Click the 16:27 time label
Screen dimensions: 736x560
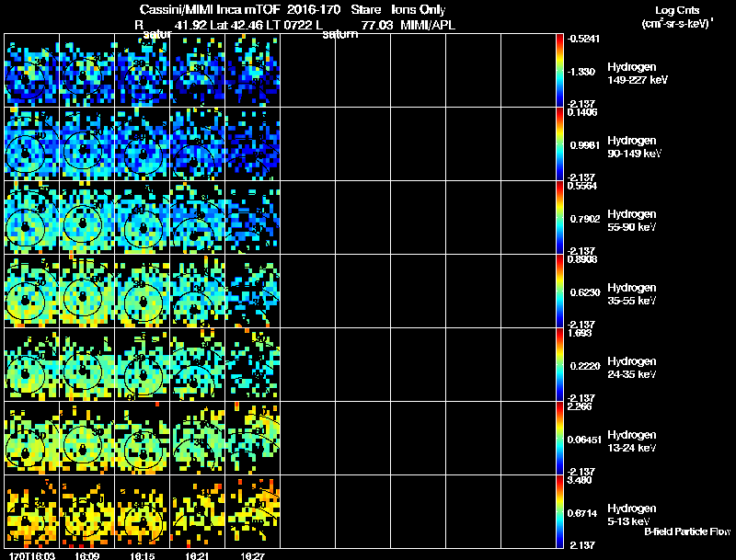(251, 555)
